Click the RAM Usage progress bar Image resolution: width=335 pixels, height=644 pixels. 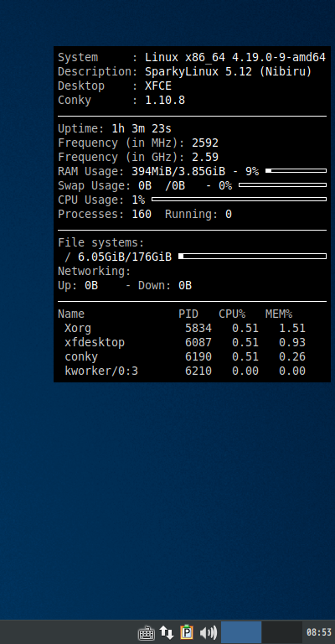point(296,170)
